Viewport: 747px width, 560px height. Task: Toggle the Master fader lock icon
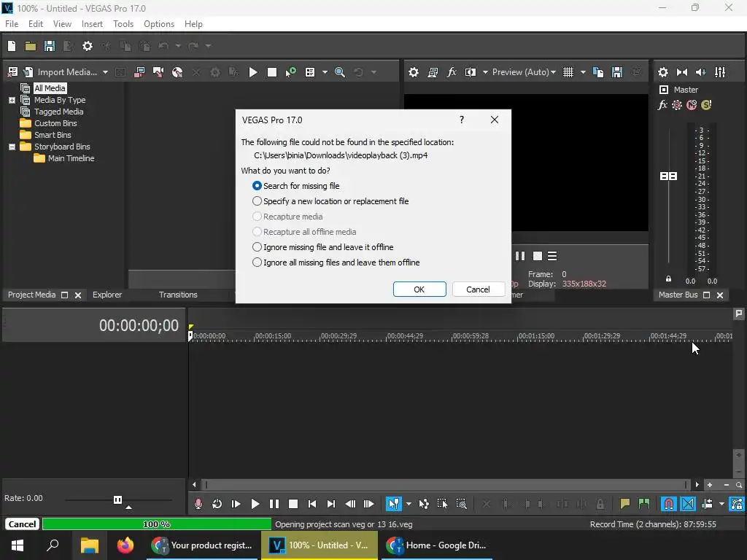coord(668,279)
